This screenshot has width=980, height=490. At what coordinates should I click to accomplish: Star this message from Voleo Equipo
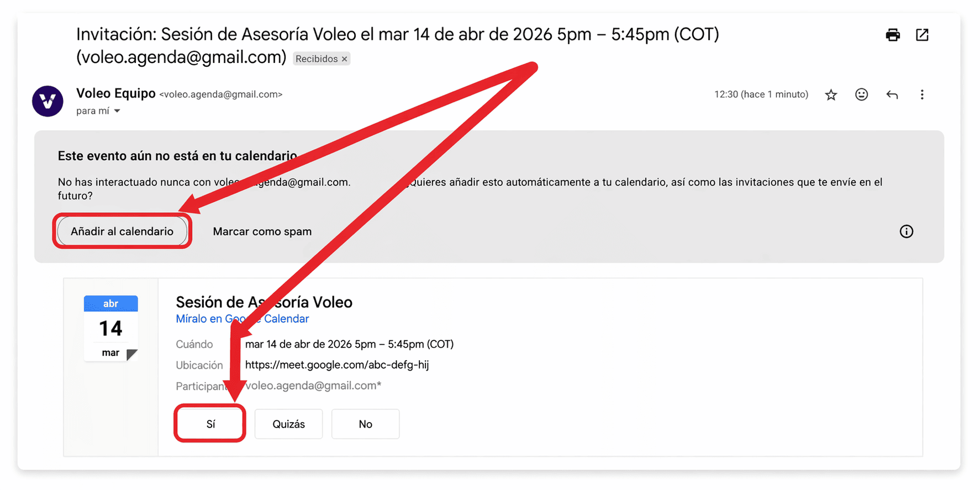click(x=831, y=95)
